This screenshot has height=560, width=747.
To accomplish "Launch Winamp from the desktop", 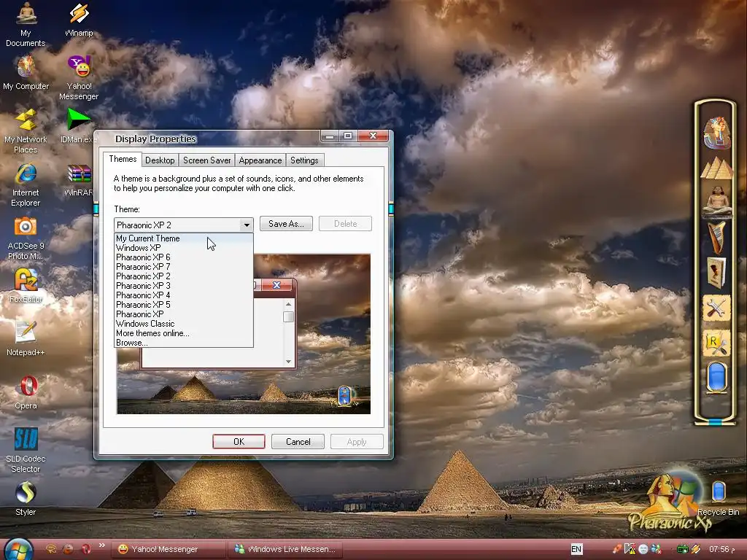I will pos(79,19).
